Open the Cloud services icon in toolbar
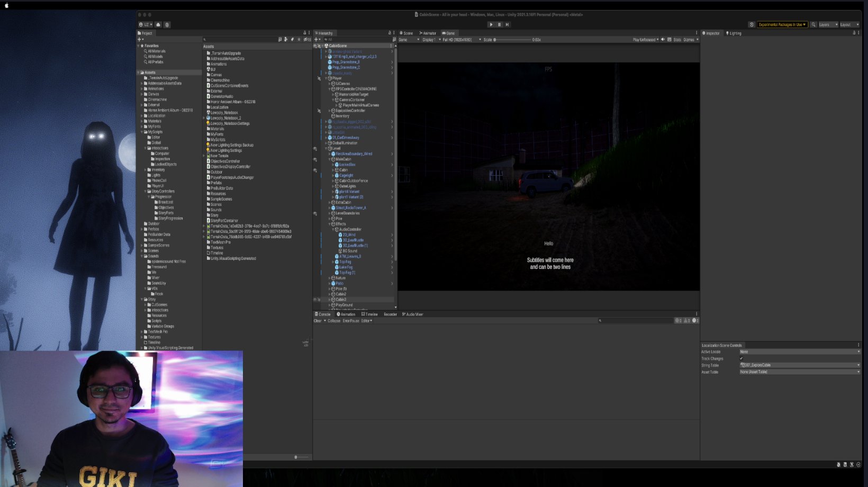The width and height of the screenshot is (868, 487). 158,24
